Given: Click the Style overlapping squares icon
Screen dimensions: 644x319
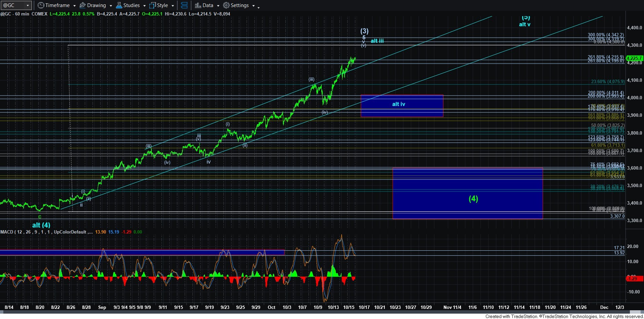Looking at the screenshot, I should pyautogui.click(x=153, y=5).
